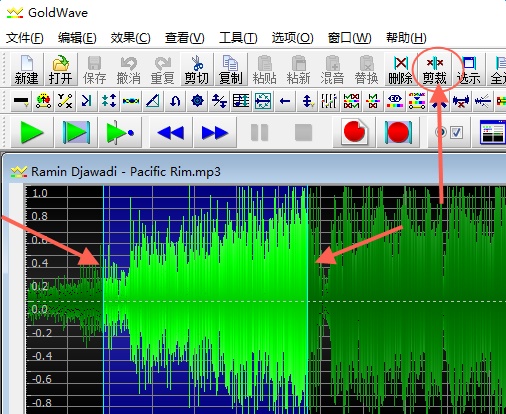Open the Equalizer sliders icon
506x414 pixels.
[x=329, y=101]
